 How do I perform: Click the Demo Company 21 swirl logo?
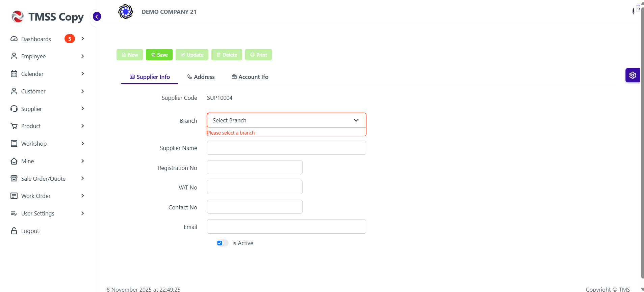126,12
